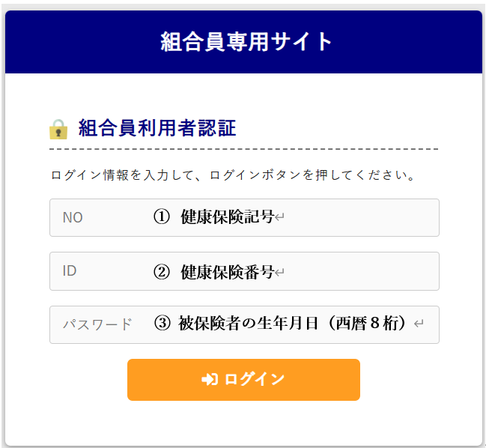Click the (西暦8桁) parenthetical note
Image resolution: width=486 pixels, height=448 pixels.
(x=367, y=324)
